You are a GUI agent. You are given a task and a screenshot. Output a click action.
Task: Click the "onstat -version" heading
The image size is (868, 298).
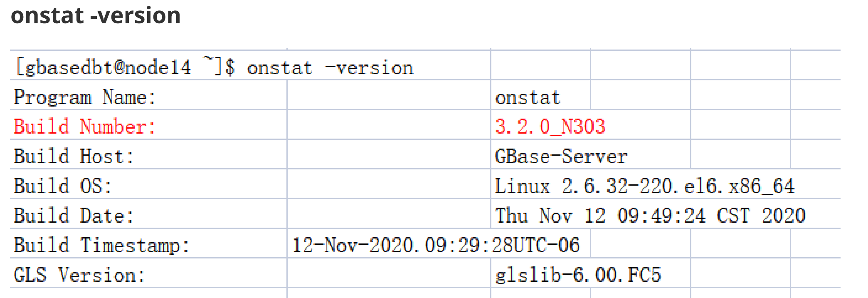point(96,16)
